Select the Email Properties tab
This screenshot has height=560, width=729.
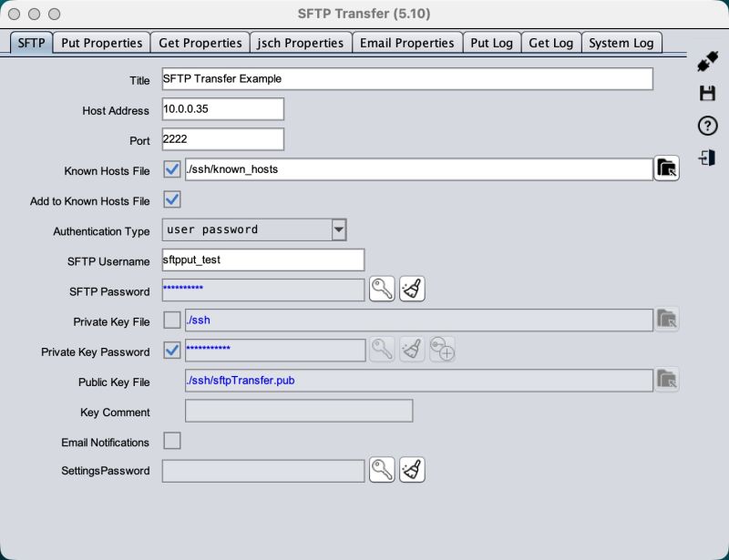406,43
